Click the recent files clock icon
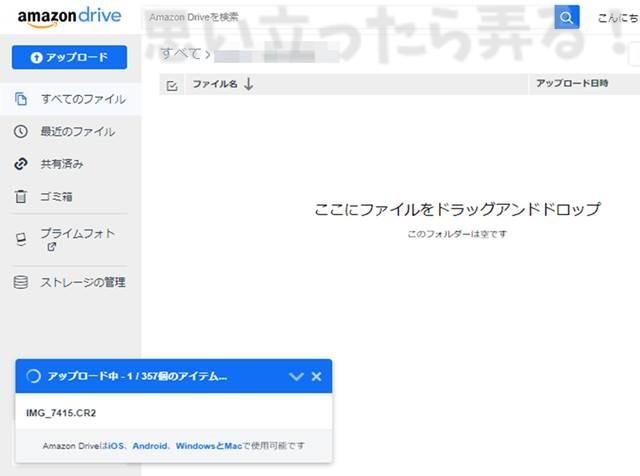Viewport: 640px width, 476px height. click(x=21, y=131)
